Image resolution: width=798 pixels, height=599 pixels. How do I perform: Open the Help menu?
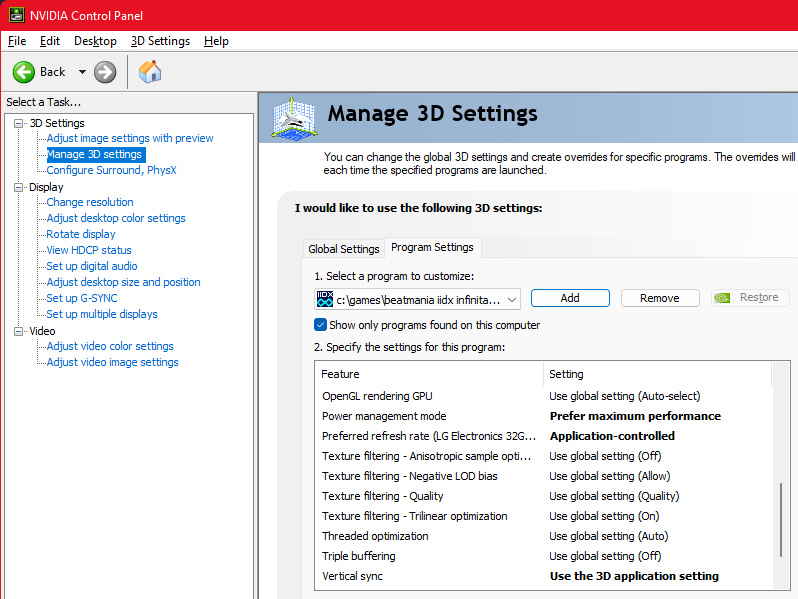click(x=216, y=41)
